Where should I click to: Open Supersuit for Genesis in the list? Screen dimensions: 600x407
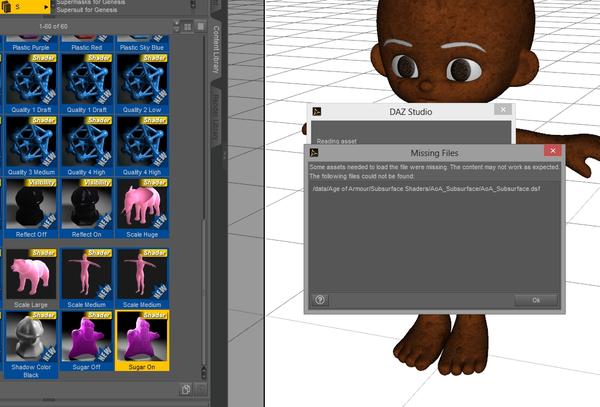tap(87, 10)
